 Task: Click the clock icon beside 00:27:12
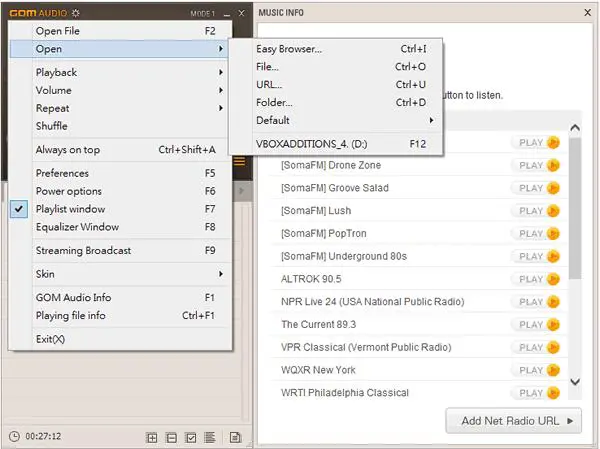[x=14, y=436]
